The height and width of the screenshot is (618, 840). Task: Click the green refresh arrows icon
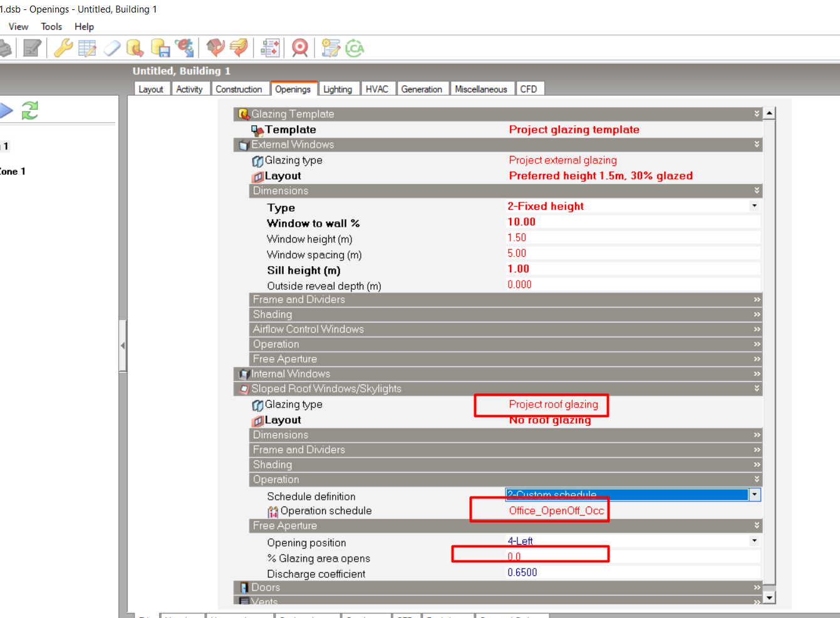pos(29,111)
